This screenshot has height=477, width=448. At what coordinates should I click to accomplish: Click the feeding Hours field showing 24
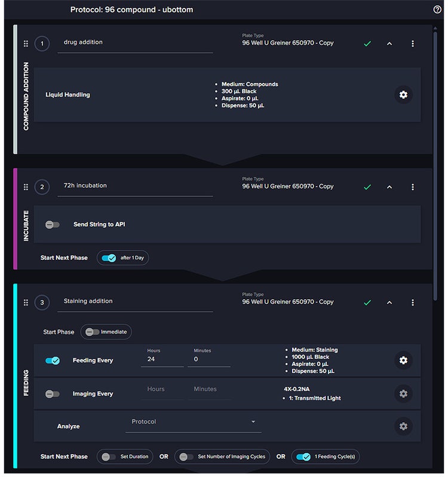[162, 359]
